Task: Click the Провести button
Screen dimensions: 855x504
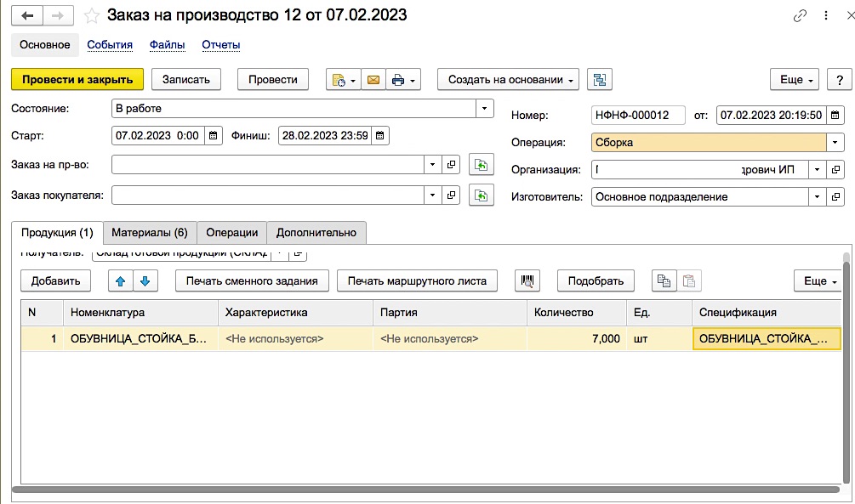Action: click(272, 80)
